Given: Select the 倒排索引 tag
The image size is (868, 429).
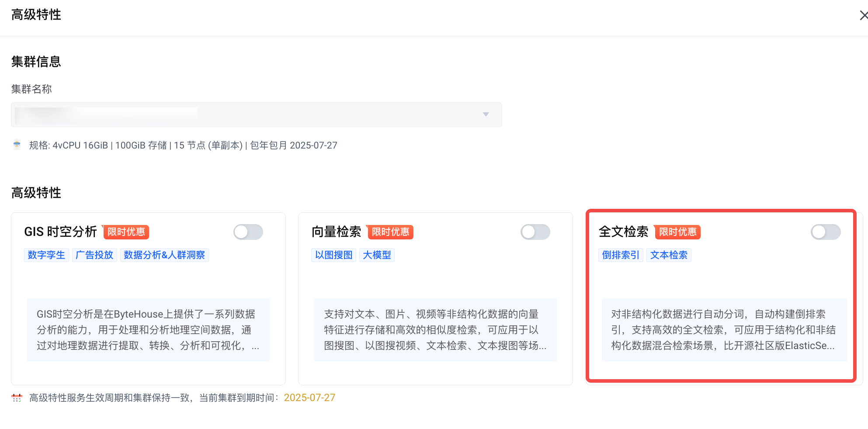Looking at the screenshot, I should (x=621, y=255).
